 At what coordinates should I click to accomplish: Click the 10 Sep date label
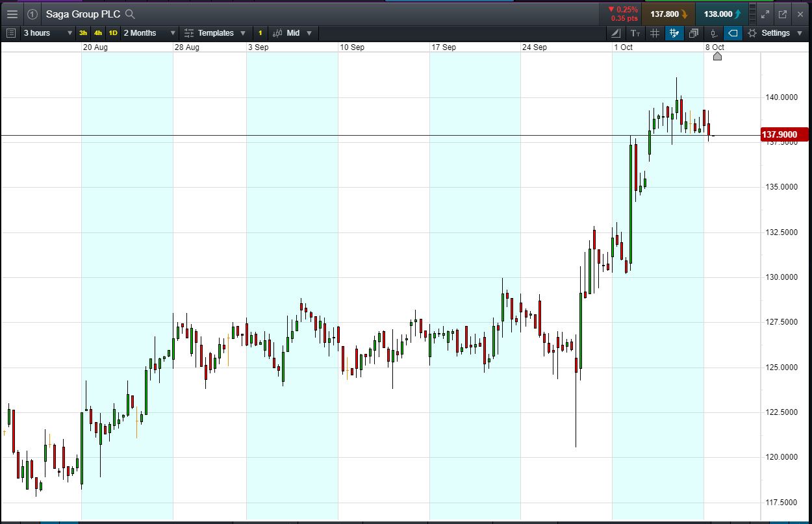tap(352, 47)
